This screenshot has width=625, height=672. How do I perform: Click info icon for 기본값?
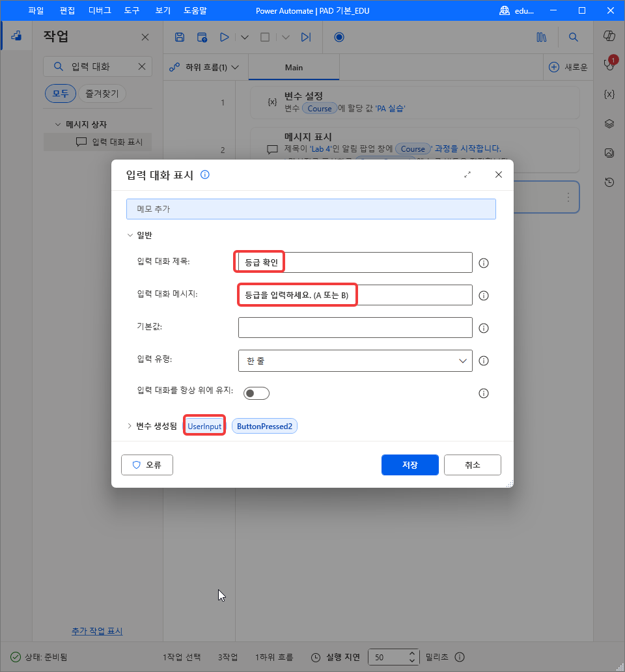pyautogui.click(x=484, y=328)
